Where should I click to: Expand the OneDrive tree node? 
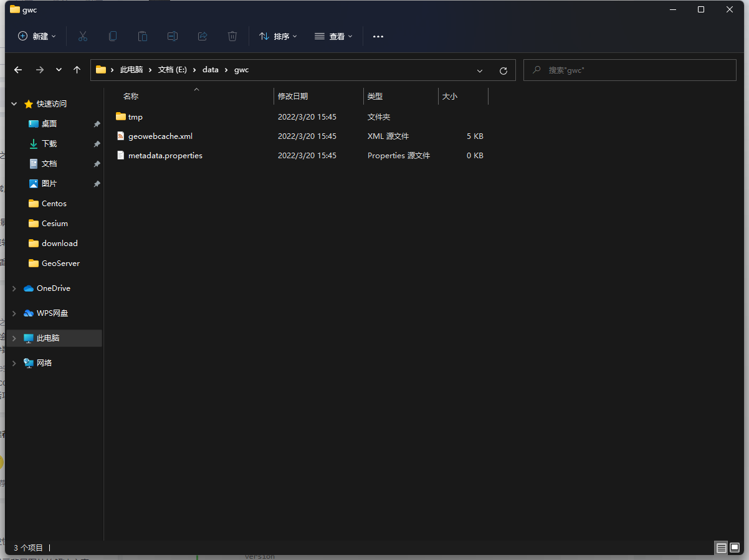click(x=14, y=288)
